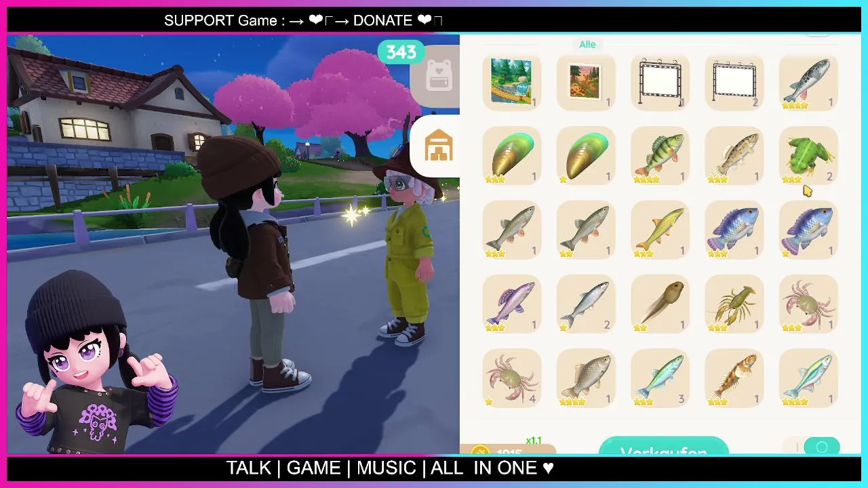Click the gold coin balance display
This screenshot has width=868, height=488.
507,451
